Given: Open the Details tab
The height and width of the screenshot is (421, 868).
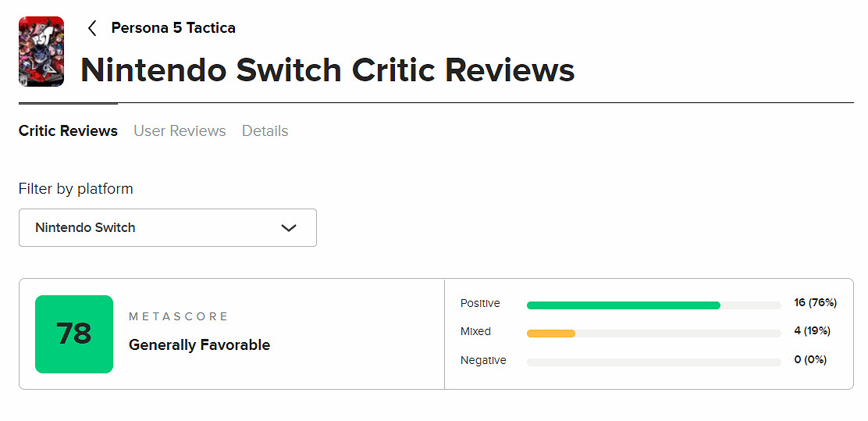Looking at the screenshot, I should coord(265,131).
